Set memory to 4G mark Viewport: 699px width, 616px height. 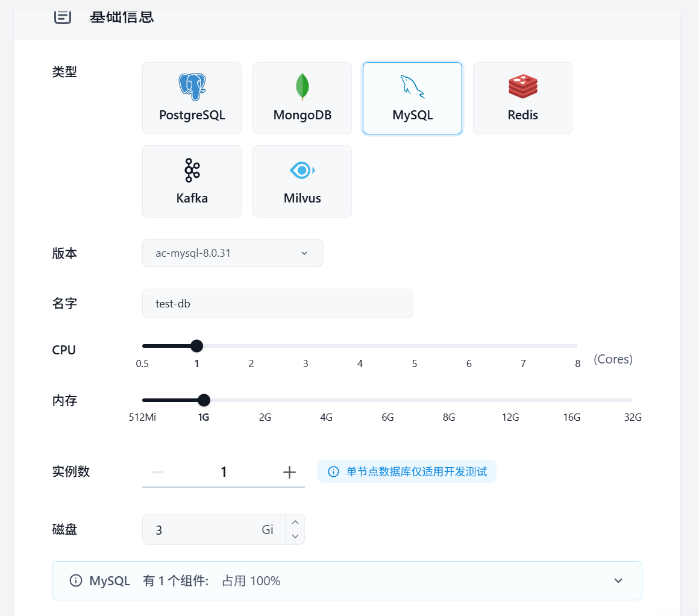[327, 417]
